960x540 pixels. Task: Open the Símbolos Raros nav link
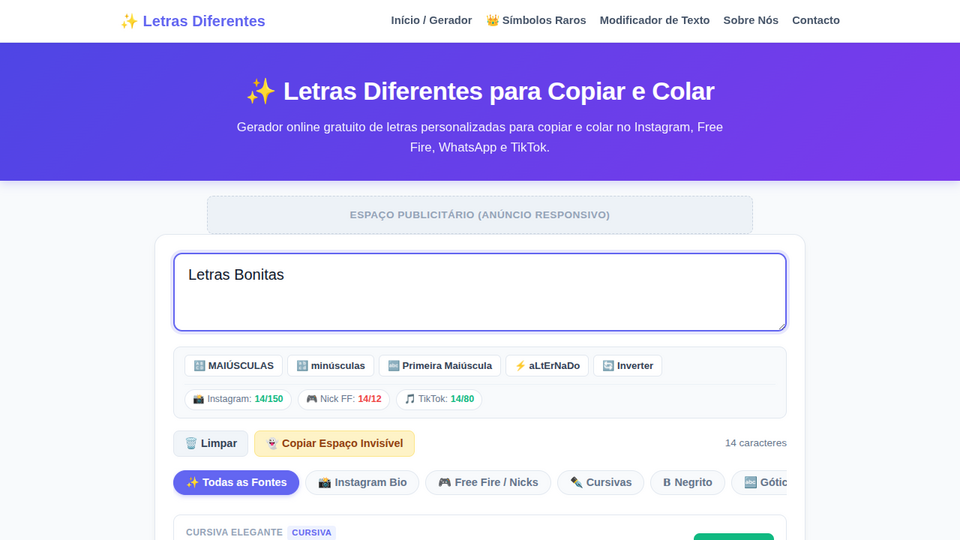[536, 20]
